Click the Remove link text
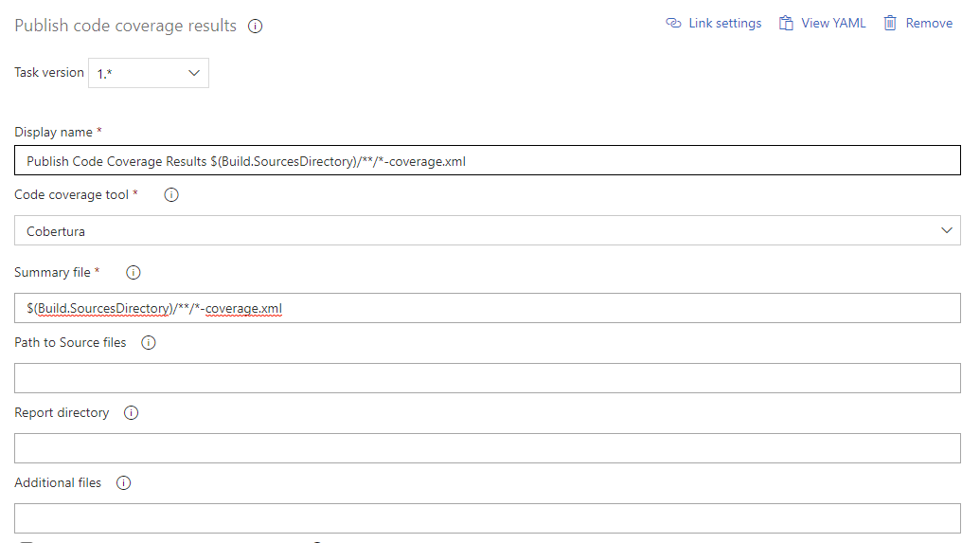The image size is (980, 543). (929, 23)
